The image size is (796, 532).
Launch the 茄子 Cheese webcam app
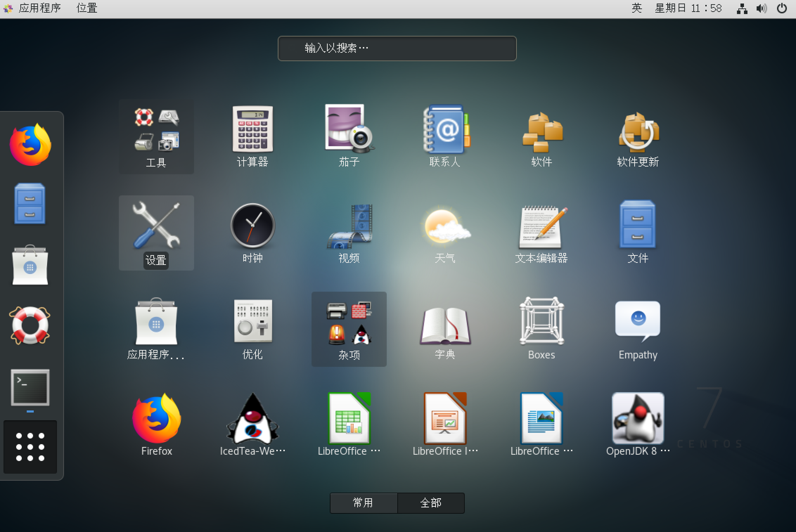349,129
